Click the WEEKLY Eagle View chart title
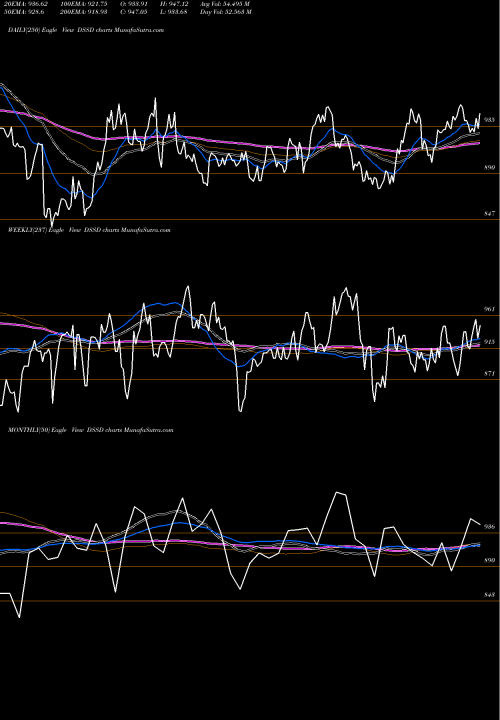500x720 pixels. [89, 230]
